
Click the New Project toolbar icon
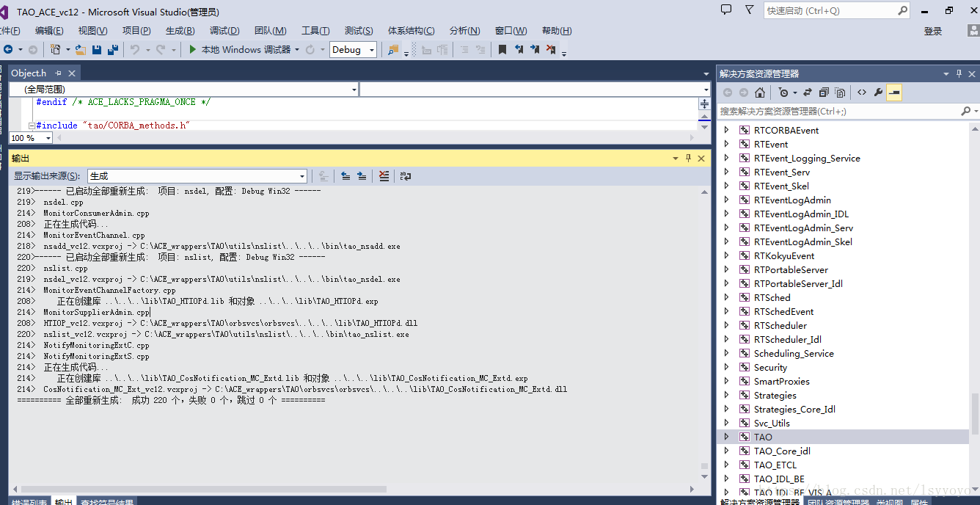[x=56, y=49]
